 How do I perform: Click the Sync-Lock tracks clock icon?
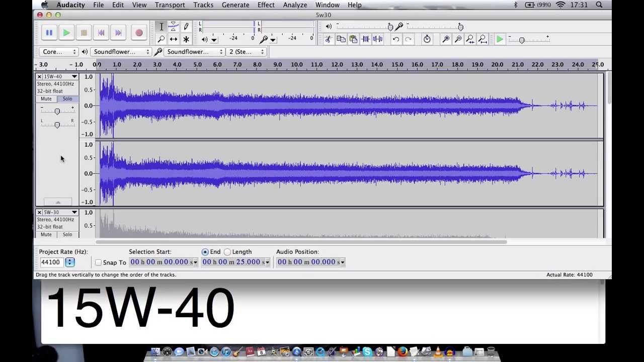coord(427,39)
